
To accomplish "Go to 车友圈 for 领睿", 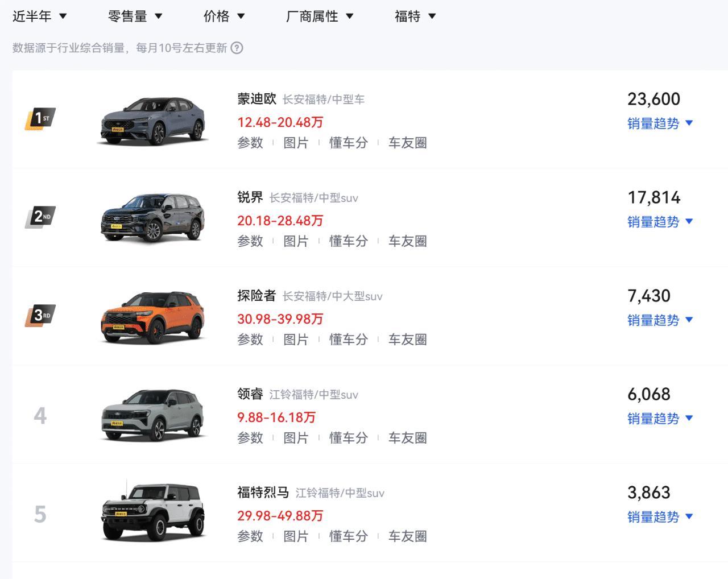I will [407, 438].
